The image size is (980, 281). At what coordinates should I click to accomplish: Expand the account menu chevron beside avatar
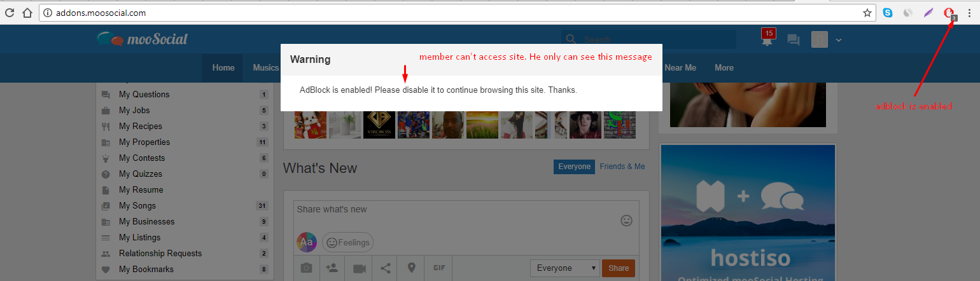(839, 40)
